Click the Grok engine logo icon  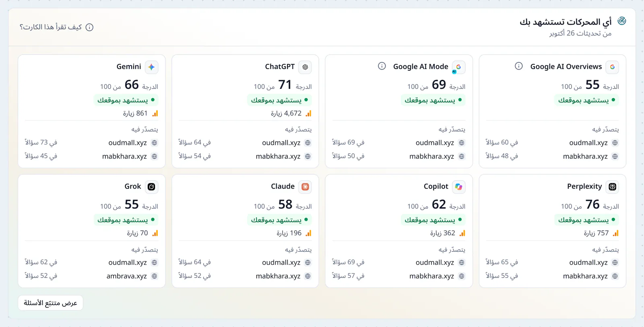click(151, 187)
